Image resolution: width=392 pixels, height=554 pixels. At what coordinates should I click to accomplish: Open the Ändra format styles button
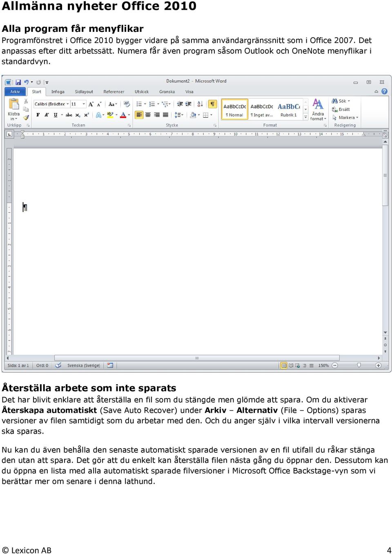coord(318,110)
